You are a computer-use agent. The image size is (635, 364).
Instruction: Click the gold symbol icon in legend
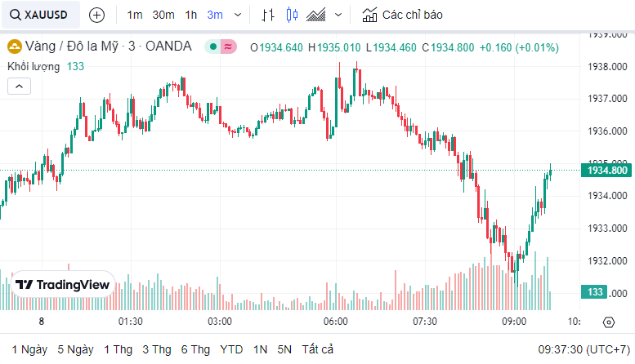(x=14, y=47)
